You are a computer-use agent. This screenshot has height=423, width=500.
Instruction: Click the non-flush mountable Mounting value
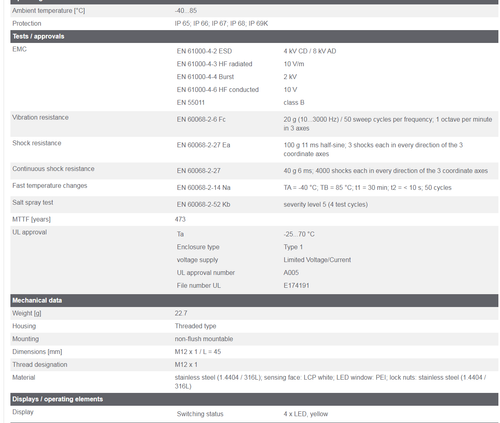pos(204,339)
